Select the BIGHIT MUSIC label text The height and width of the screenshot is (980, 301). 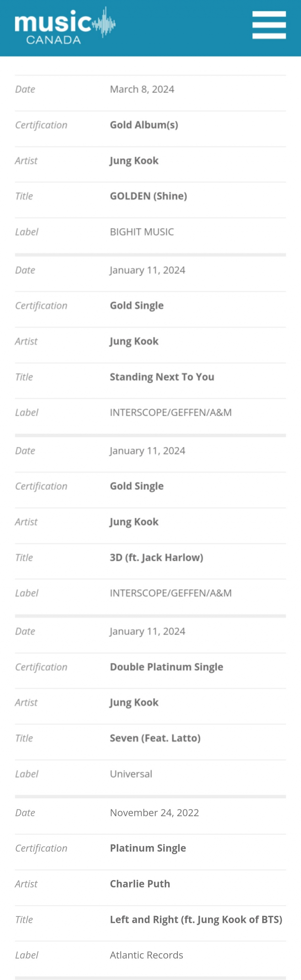pos(142,232)
